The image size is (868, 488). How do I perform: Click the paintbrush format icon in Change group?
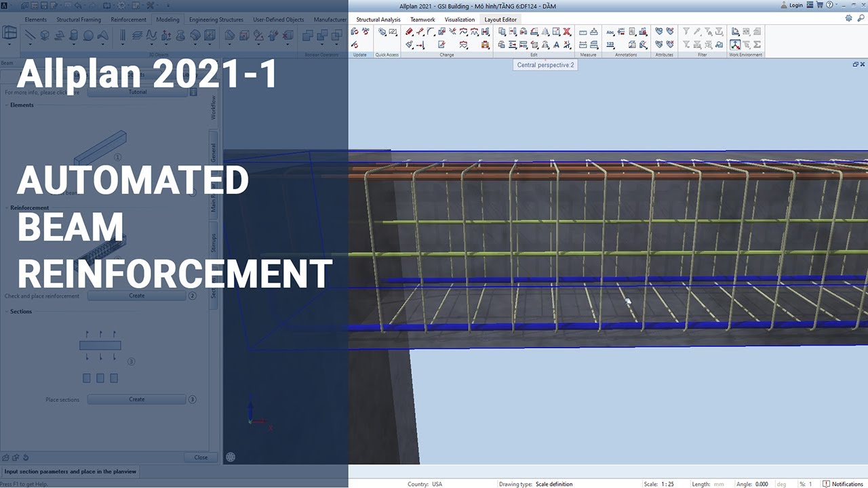click(409, 45)
